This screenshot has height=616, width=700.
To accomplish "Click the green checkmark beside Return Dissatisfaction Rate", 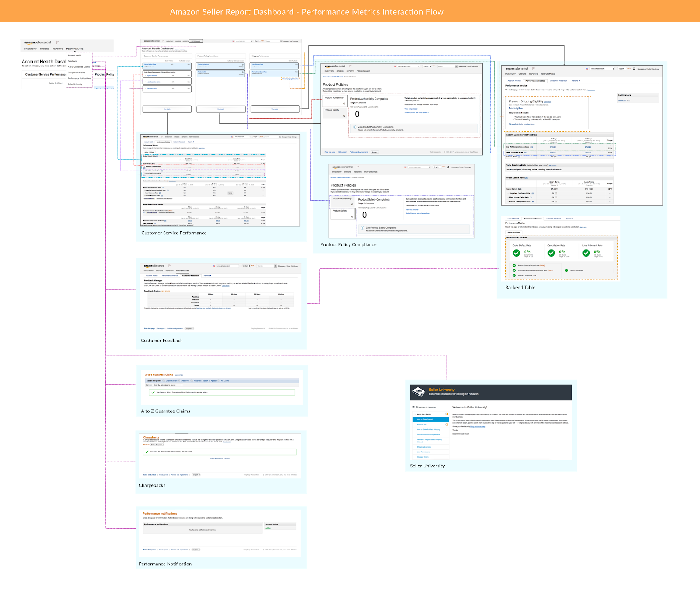I will point(514,265).
